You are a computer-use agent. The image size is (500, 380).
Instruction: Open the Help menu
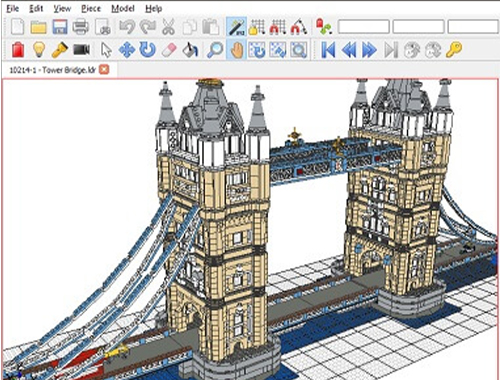pyautogui.click(x=154, y=8)
